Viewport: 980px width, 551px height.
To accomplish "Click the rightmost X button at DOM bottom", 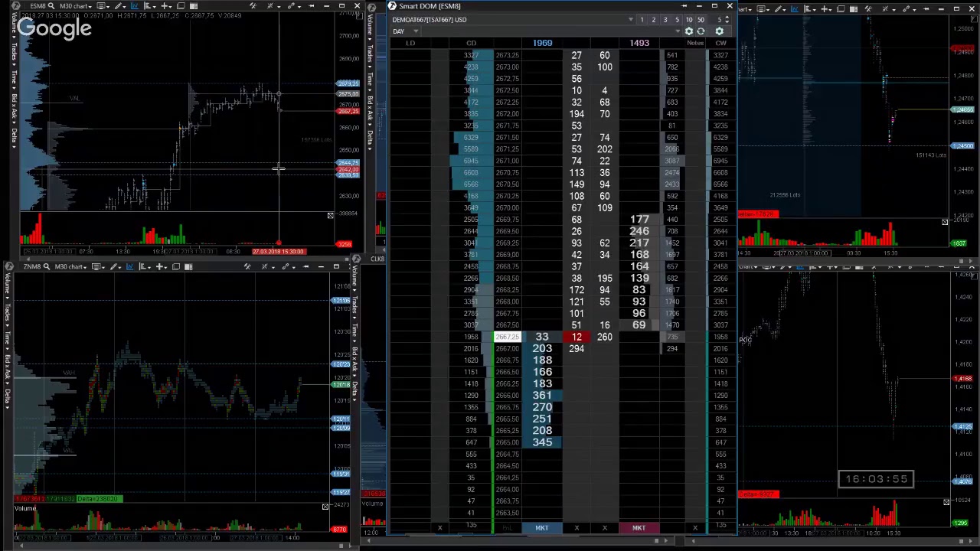I will 695,528.
